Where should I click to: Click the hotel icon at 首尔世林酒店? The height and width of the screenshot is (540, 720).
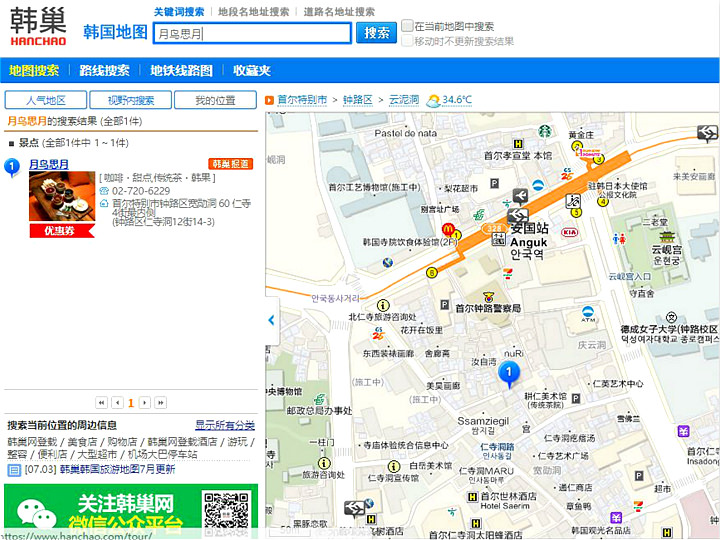pyautogui.click(x=472, y=496)
